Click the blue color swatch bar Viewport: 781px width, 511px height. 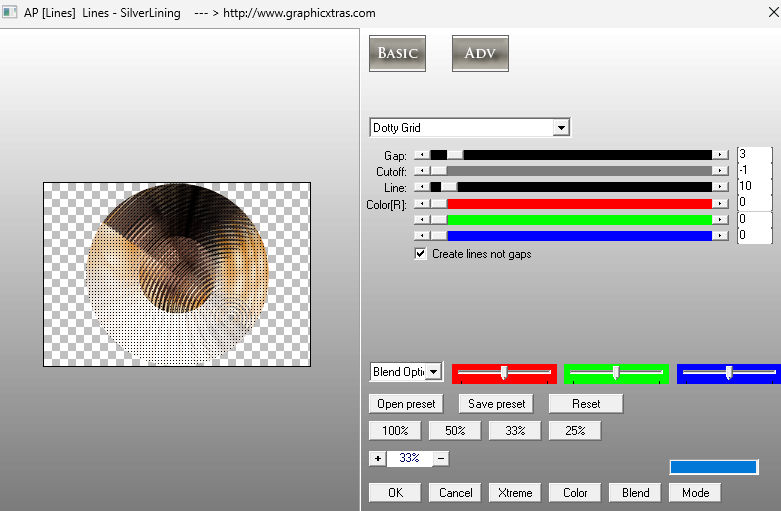click(713, 467)
